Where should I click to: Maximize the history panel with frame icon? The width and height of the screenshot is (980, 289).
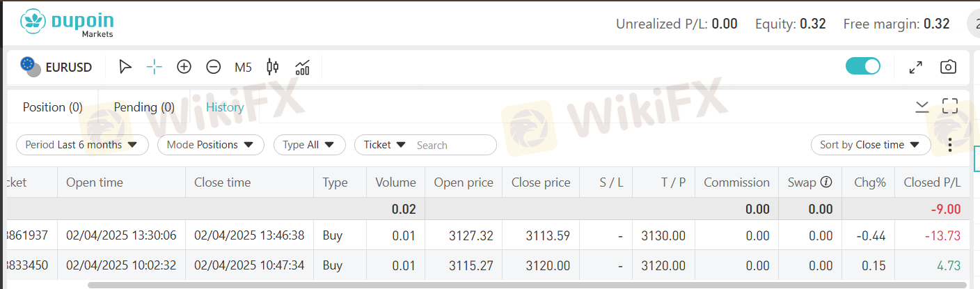coord(950,106)
